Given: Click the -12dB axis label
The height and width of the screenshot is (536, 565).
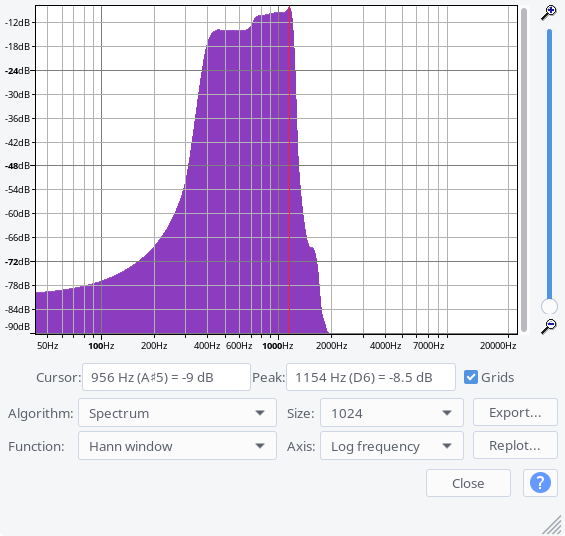Looking at the screenshot, I should point(17,22).
